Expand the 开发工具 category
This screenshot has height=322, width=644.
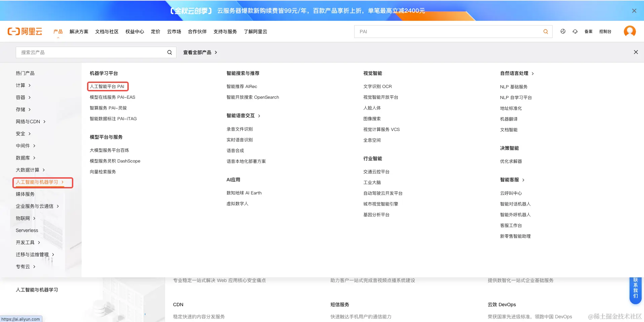coord(28,242)
